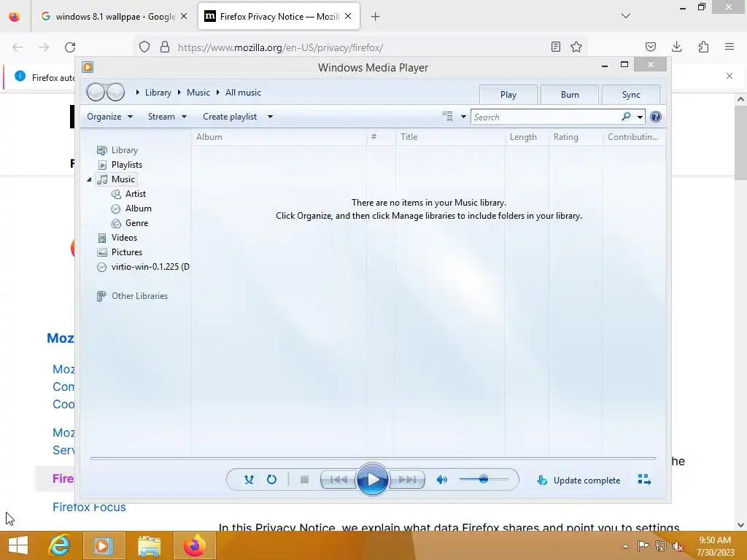Click Create playlist button
This screenshot has height=560, width=747.
[230, 117]
